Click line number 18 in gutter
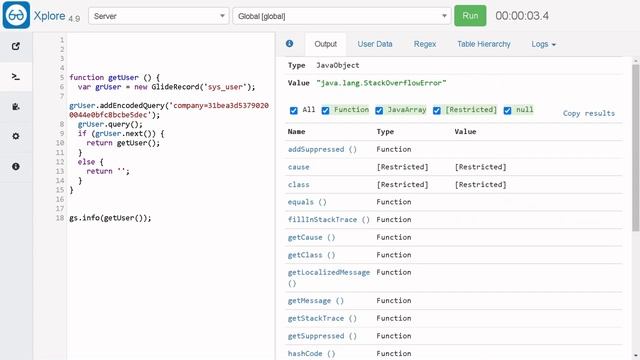The width and height of the screenshot is (640, 360). click(60, 218)
